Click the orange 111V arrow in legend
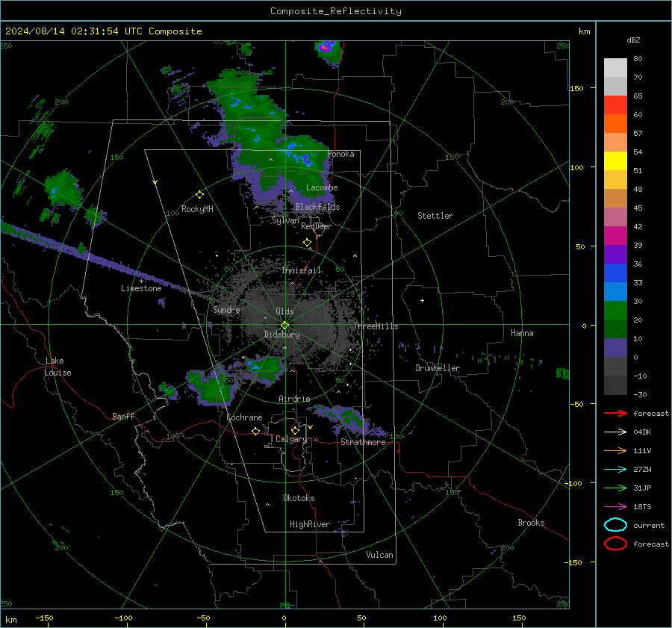 (x=615, y=450)
